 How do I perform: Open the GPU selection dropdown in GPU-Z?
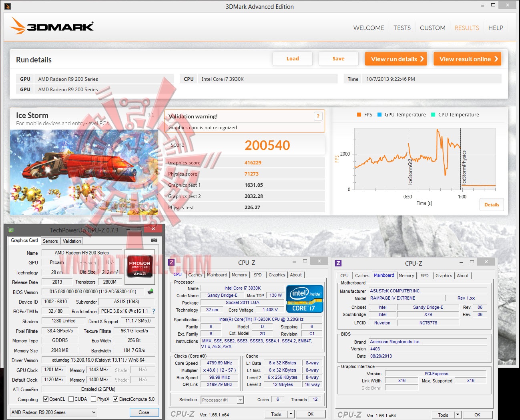[54, 412]
